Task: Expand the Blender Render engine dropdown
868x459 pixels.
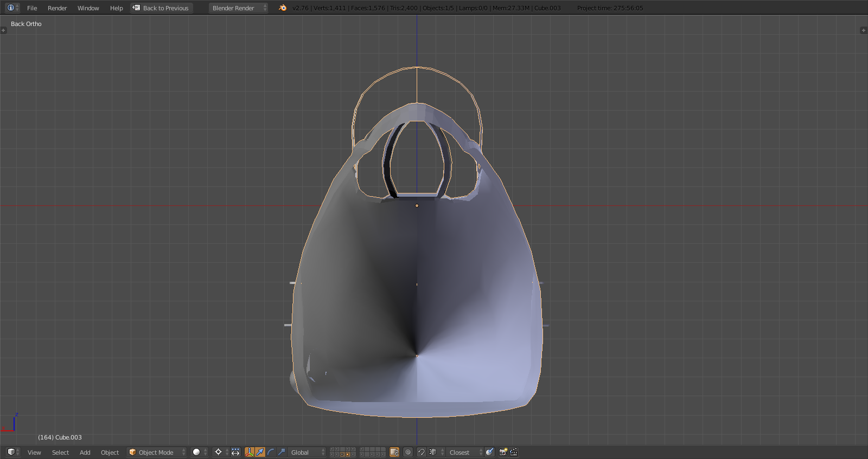Action: click(239, 8)
